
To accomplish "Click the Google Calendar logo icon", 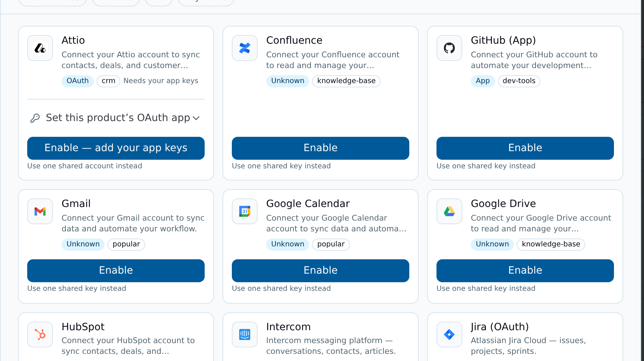I will (245, 211).
